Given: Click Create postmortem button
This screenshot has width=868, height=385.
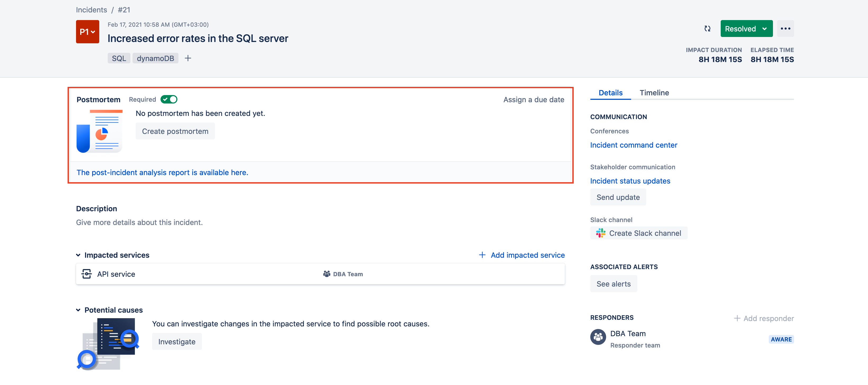Looking at the screenshot, I should click(x=175, y=131).
